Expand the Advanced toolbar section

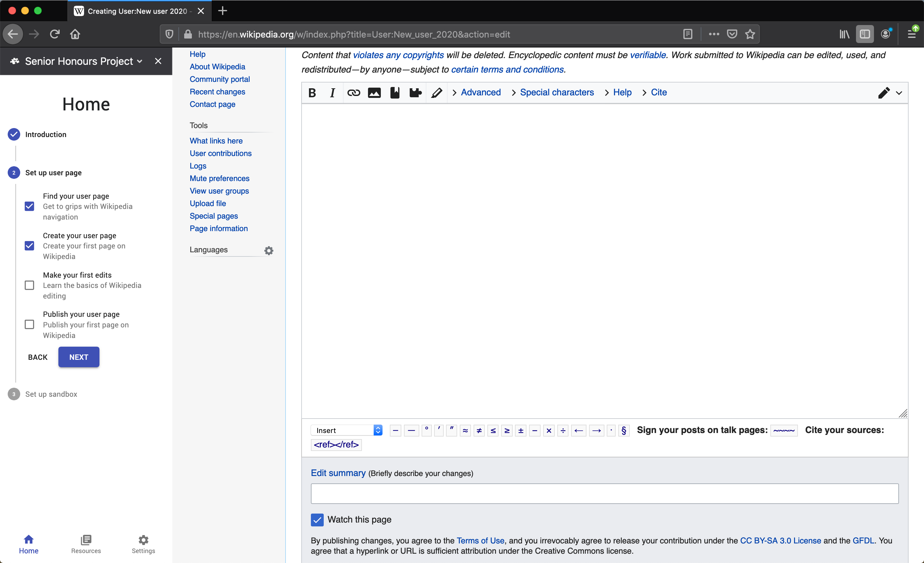tap(476, 93)
